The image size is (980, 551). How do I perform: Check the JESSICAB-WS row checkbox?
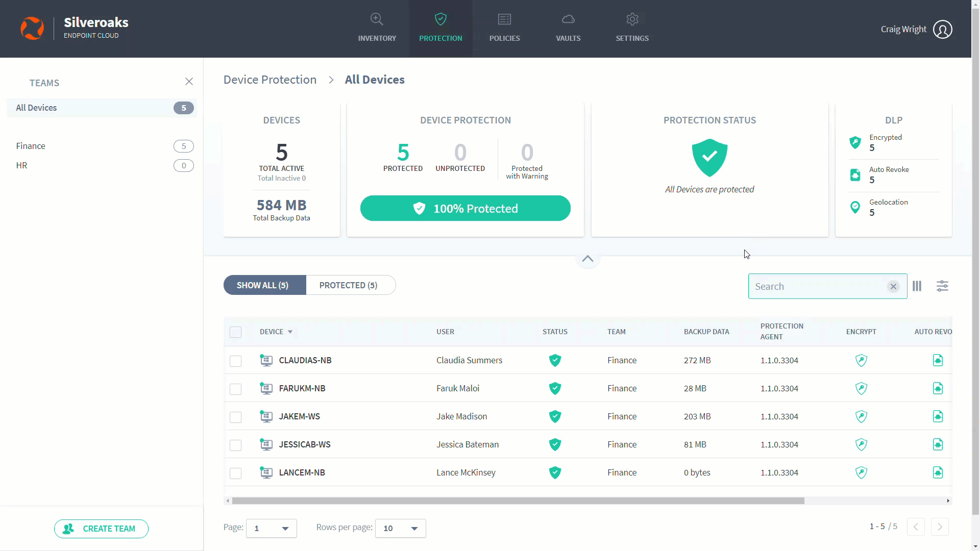point(235,445)
